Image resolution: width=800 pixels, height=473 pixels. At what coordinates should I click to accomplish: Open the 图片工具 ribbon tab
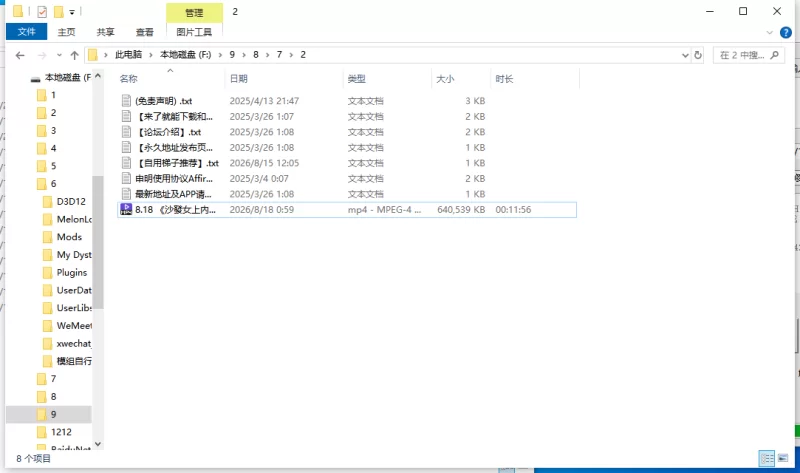click(194, 32)
